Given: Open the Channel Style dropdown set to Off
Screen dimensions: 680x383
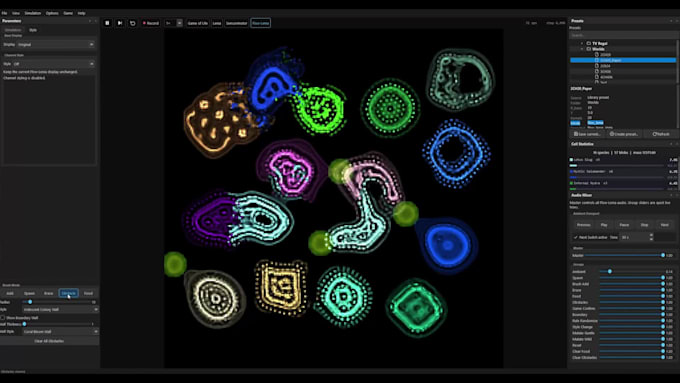Looking at the screenshot, I should [54, 64].
